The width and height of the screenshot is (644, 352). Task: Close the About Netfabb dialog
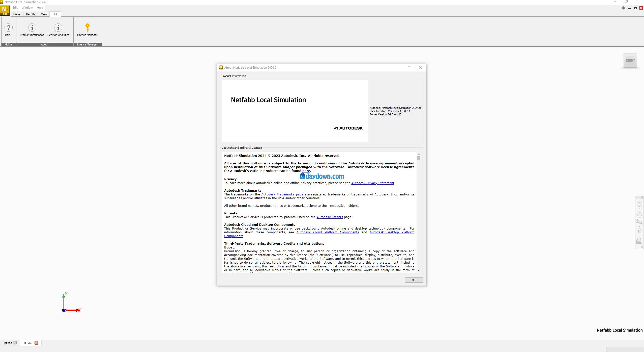(x=420, y=67)
